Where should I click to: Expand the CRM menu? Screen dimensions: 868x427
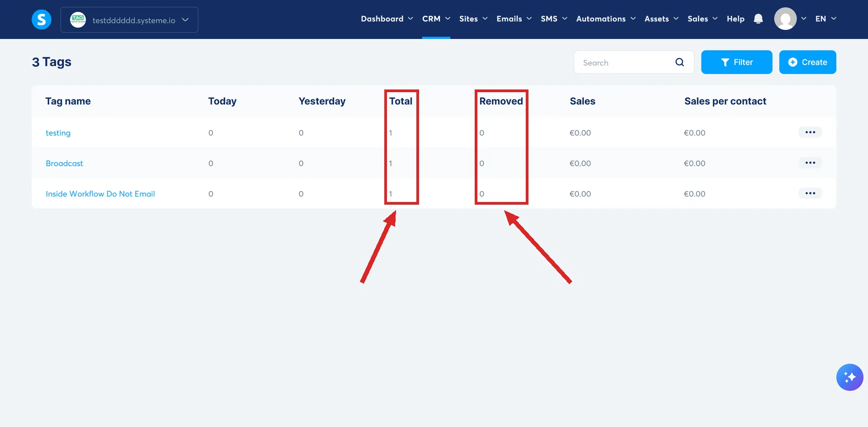[436, 19]
